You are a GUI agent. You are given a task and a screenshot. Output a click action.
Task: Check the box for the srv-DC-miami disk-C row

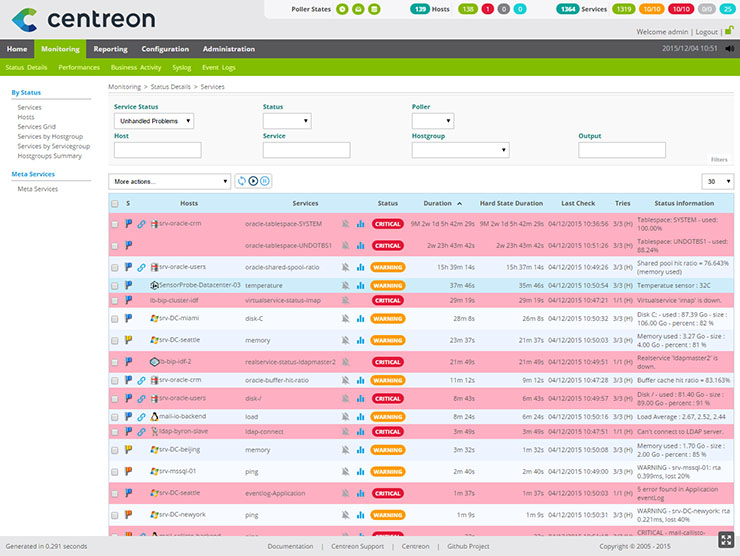tap(114, 318)
